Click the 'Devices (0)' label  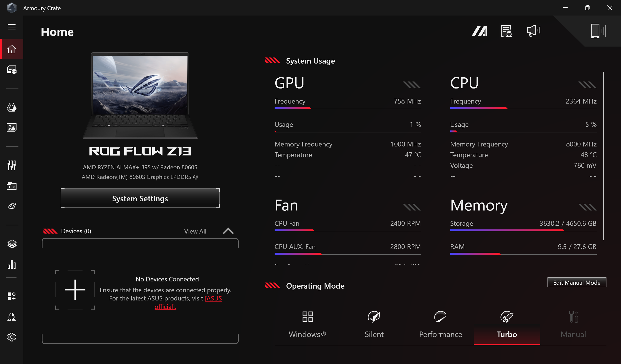tap(76, 231)
